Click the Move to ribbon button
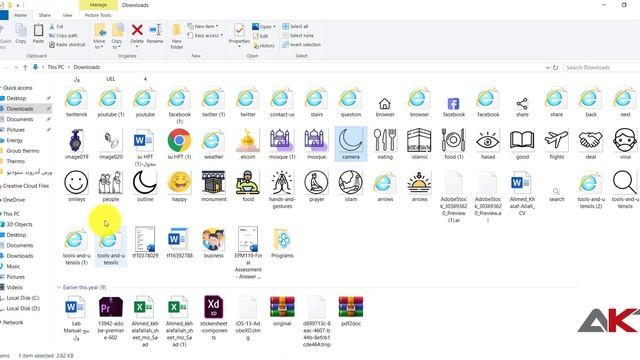This screenshot has width=640, height=360. (x=99, y=36)
